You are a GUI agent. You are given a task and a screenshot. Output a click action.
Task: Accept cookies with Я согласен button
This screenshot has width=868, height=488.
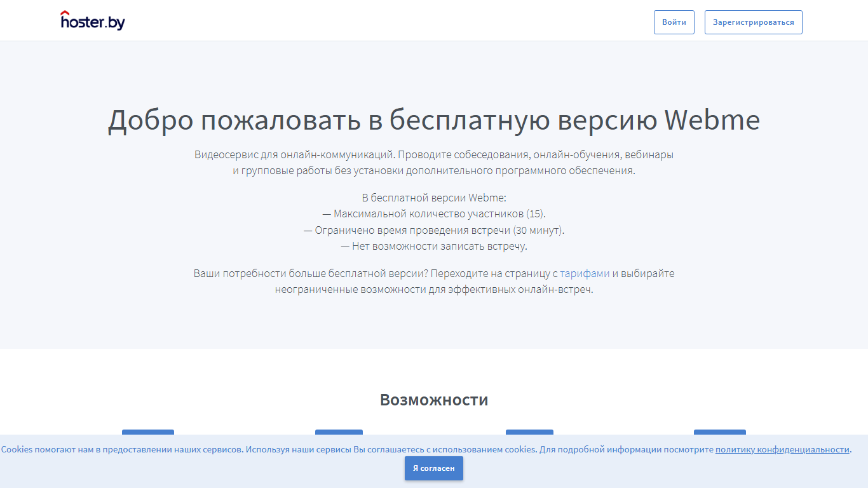click(434, 468)
